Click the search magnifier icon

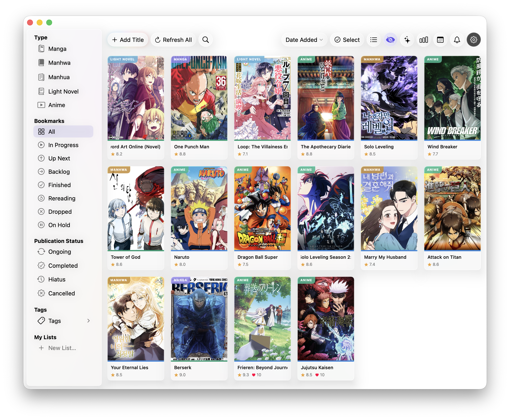click(205, 40)
